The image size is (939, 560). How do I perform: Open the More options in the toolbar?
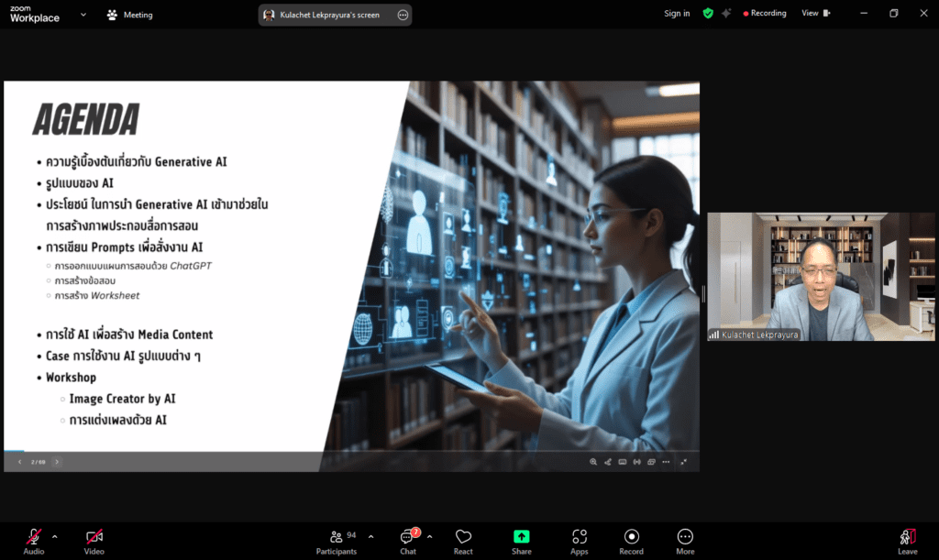685,541
